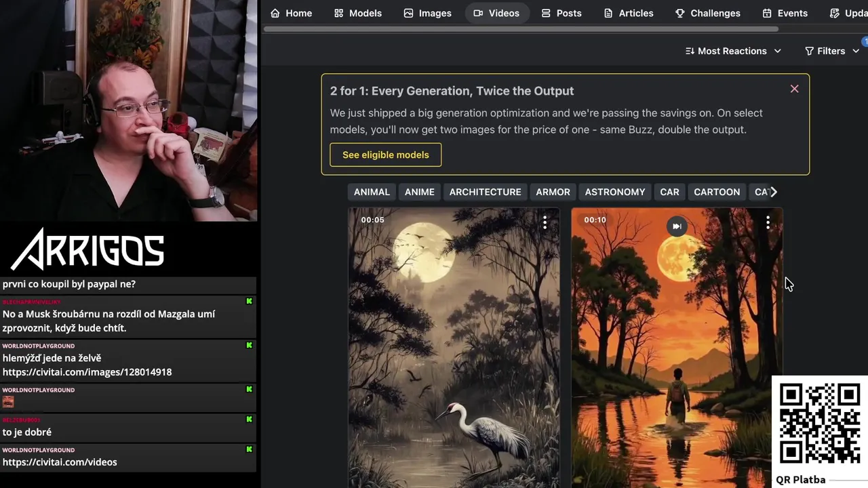
Task: Open civitai.com/images/128014918 chat link
Action: (x=87, y=371)
